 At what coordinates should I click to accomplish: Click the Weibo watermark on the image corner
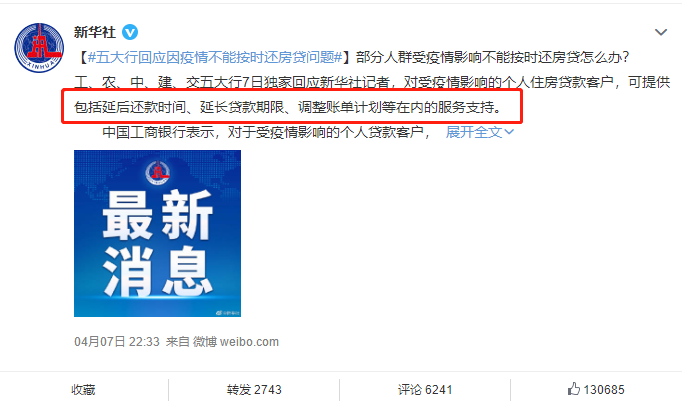click(x=228, y=312)
